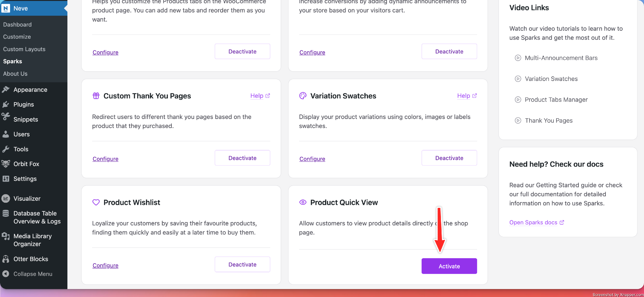This screenshot has width=644, height=297.
Task: Click the Visualizer chart icon
Action: tap(6, 198)
